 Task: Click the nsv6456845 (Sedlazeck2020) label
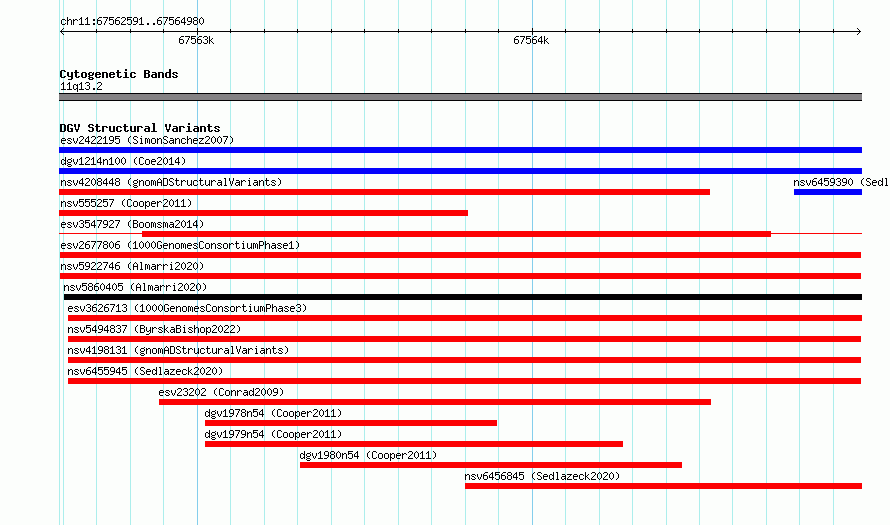542,476
